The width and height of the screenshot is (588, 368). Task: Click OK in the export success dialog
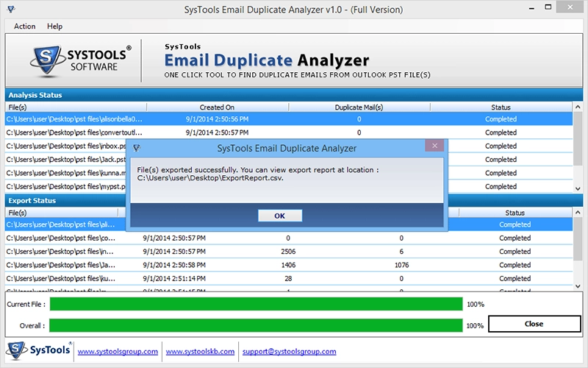[280, 216]
